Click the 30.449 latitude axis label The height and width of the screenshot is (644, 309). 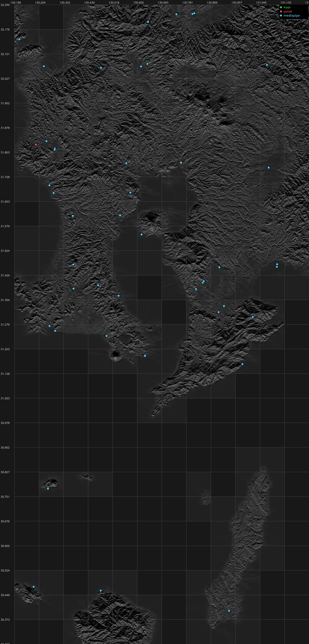tap(5, 595)
